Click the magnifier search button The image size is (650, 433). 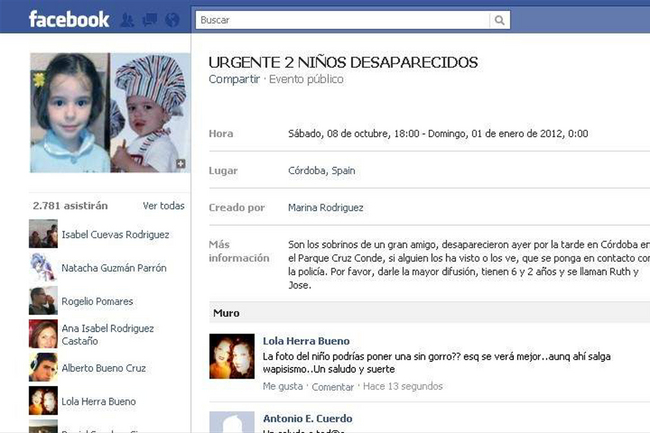tap(499, 20)
